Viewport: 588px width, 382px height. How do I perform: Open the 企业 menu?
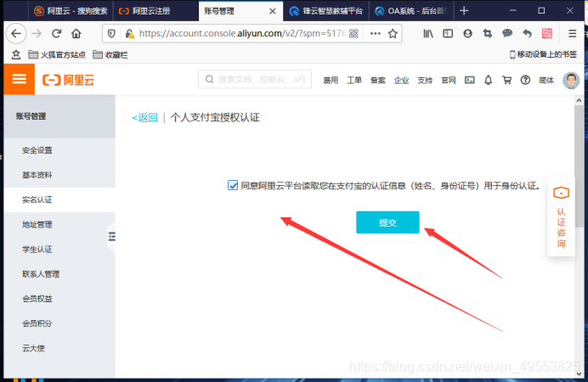click(x=401, y=80)
